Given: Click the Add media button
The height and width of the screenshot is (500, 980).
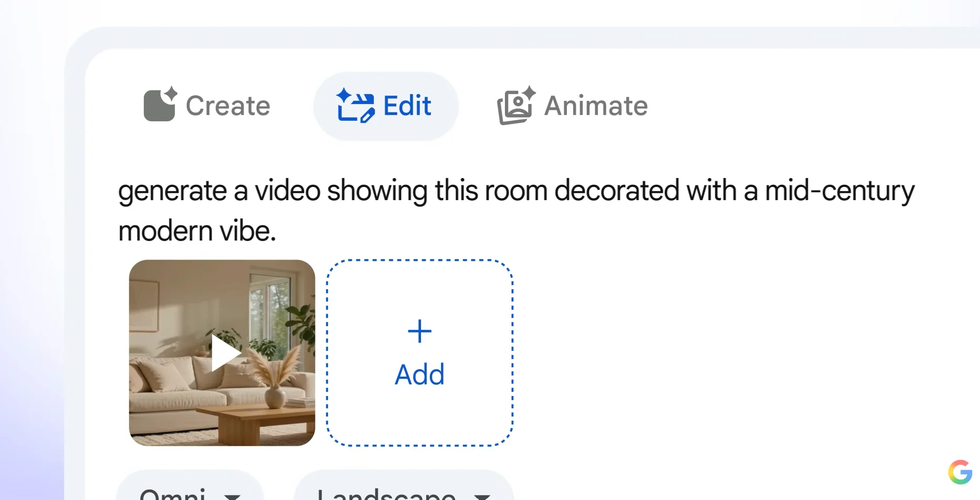Looking at the screenshot, I should (419, 353).
